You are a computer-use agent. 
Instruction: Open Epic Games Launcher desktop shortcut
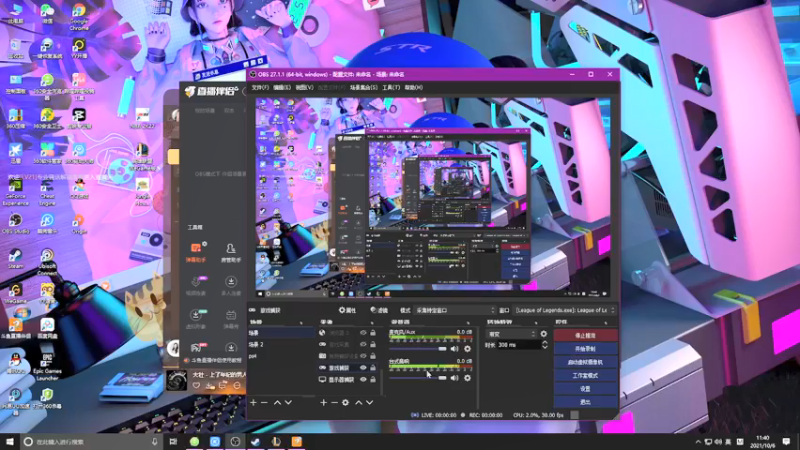pyautogui.click(x=47, y=367)
